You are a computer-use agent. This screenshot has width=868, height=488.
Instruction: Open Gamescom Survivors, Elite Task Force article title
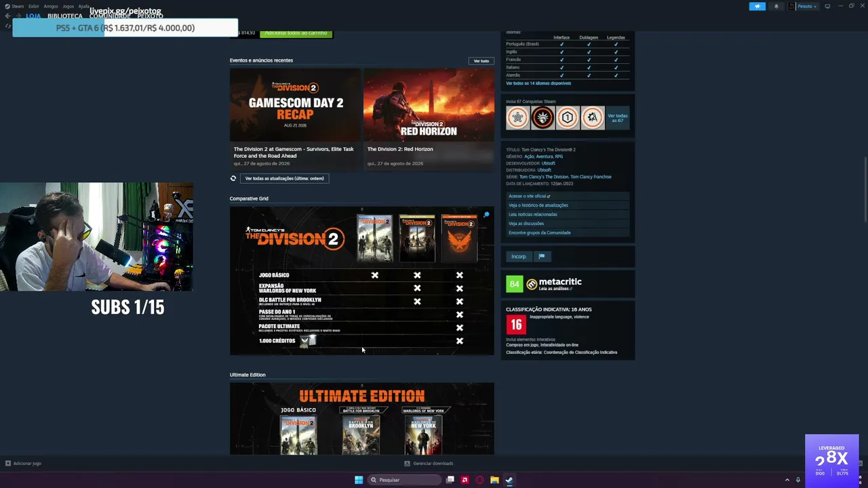coord(294,152)
